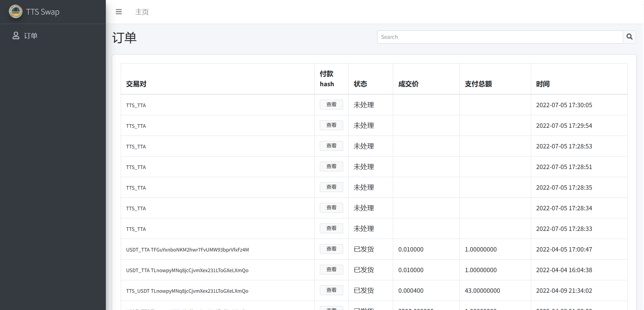
Task: Click the 时间 column header
Action: pos(543,84)
